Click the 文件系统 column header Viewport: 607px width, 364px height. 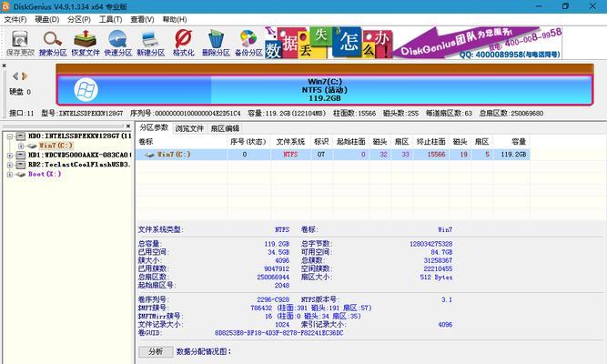point(290,142)
